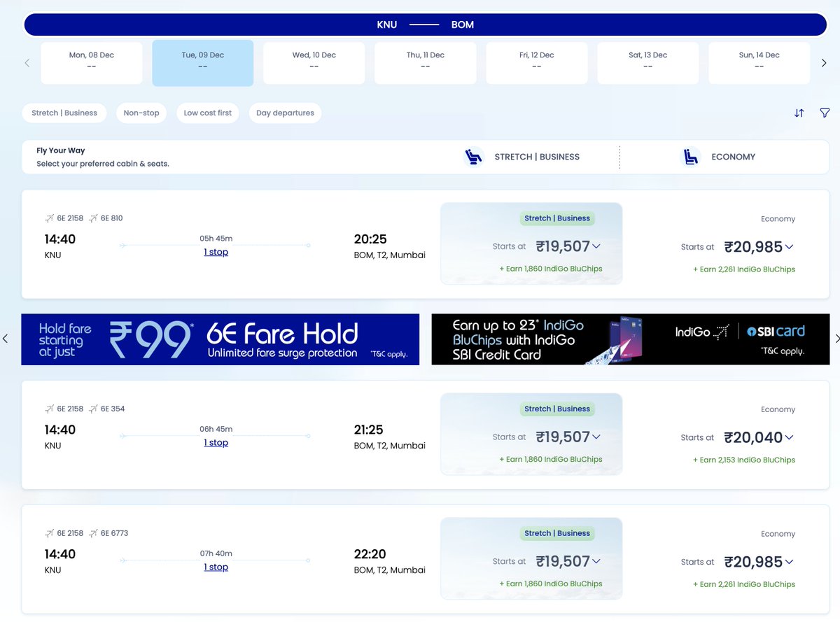
Task: Toggle the Low cost first chip
Action: point(208,113)
